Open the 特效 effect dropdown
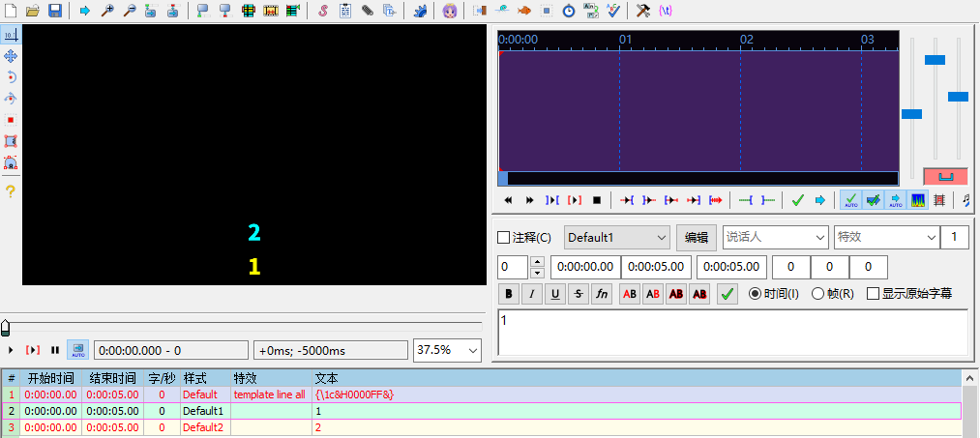The width and height of the screenshot is (980, 438). click(x=886, y=237)
